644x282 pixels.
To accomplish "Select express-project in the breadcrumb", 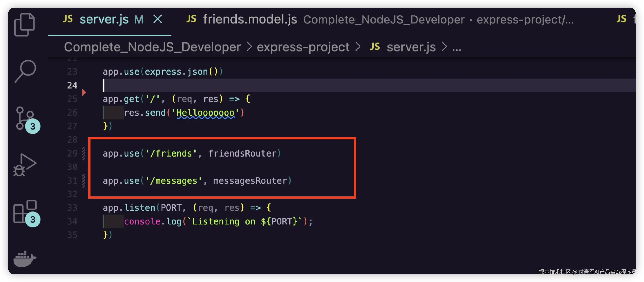I will [x=303, y=47].
